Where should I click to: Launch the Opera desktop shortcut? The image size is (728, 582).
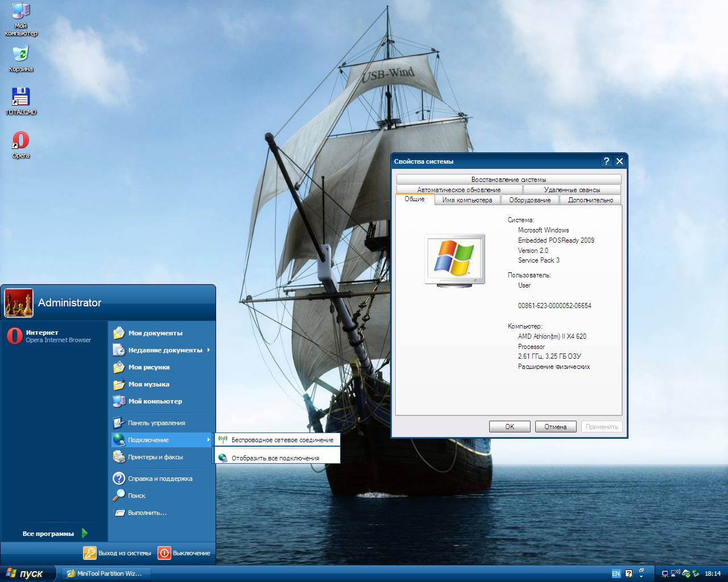21,140
